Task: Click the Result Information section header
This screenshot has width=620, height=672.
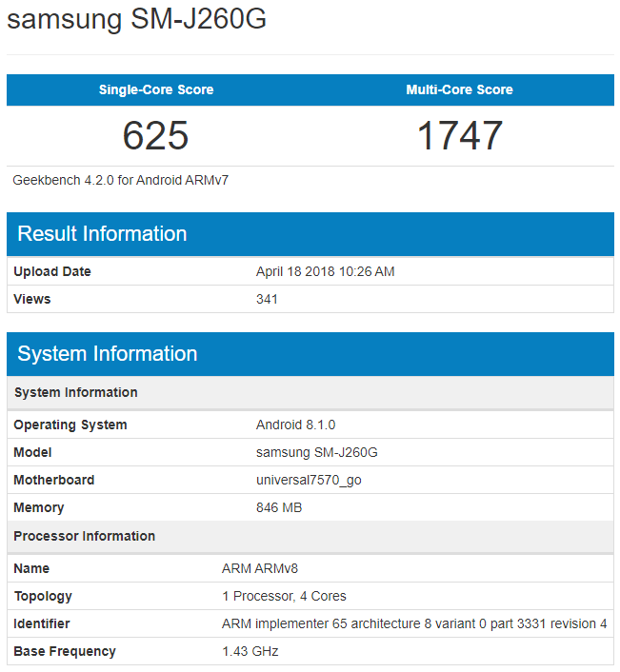Action: 310,234
